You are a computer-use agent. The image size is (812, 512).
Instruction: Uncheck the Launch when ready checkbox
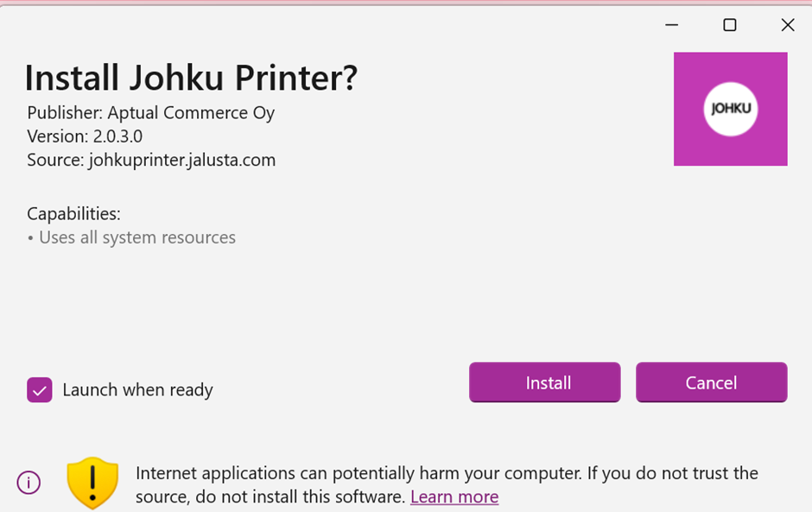click(40, 389)
